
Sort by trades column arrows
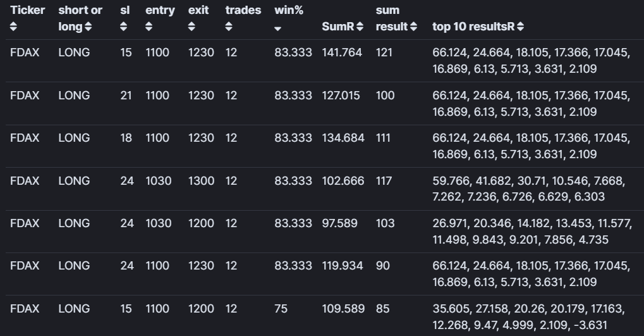coord(229,27)
